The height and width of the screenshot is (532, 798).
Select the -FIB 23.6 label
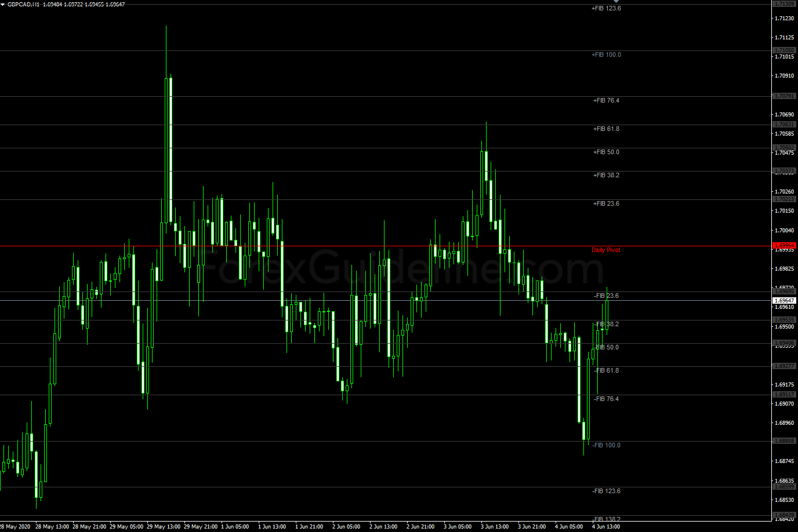point(606,296)
